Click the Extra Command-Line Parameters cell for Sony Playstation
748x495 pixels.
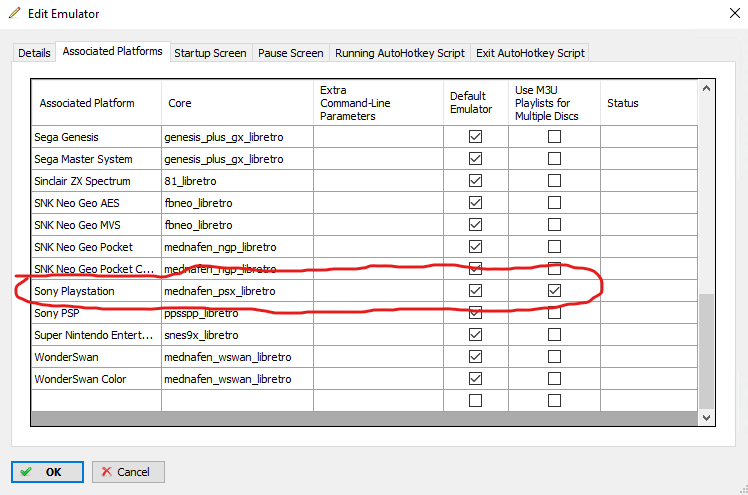(378, 290)
